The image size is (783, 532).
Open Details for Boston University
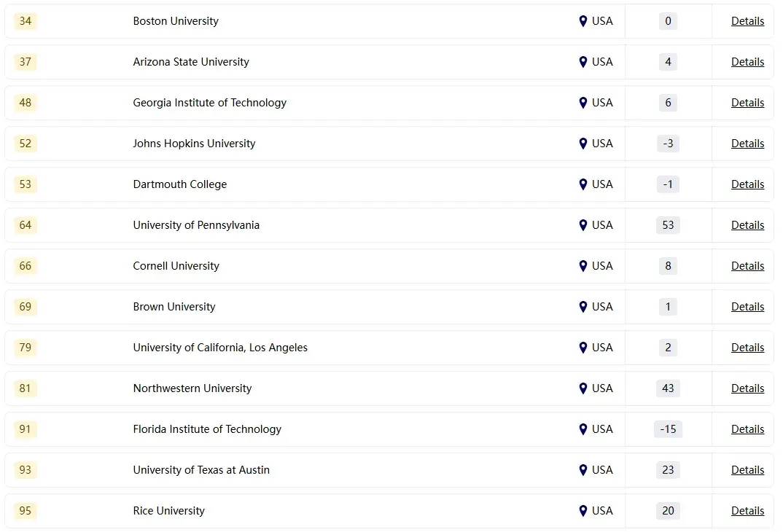tap(747, 21)
